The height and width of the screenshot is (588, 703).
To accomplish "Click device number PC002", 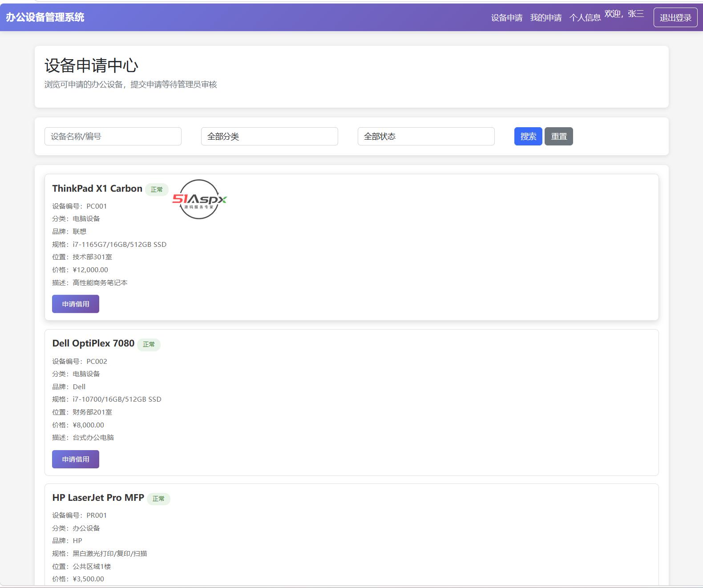I will [97, 361].
